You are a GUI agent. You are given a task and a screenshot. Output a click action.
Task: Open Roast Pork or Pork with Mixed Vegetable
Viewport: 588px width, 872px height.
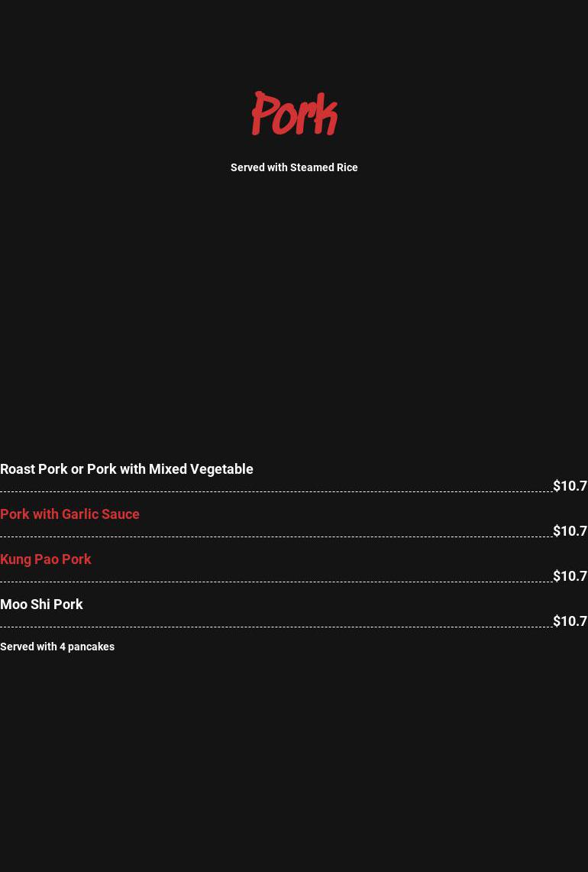tap(127, 469)
